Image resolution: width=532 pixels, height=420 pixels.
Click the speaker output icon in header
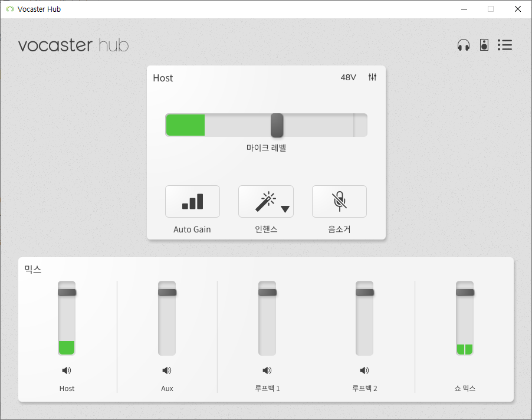[x=484, y=45]
